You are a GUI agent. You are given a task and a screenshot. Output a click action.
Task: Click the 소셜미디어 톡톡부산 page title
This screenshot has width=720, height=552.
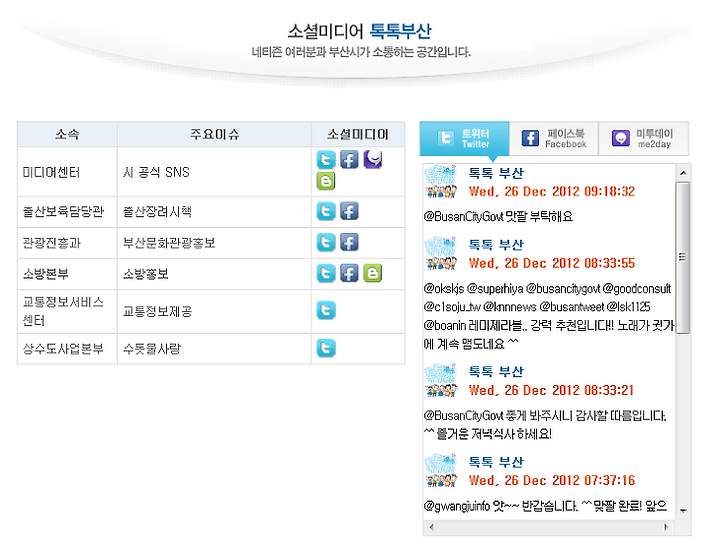coord(360,31)
